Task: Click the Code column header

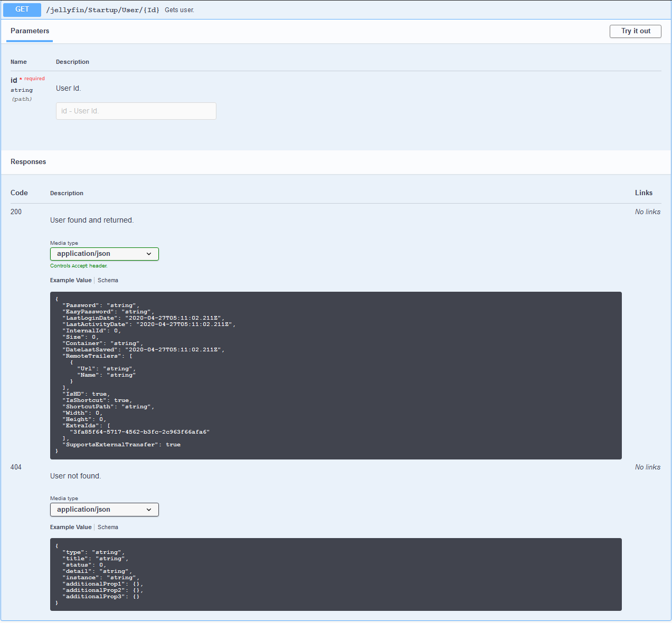Action: click(x=19, y=193)
